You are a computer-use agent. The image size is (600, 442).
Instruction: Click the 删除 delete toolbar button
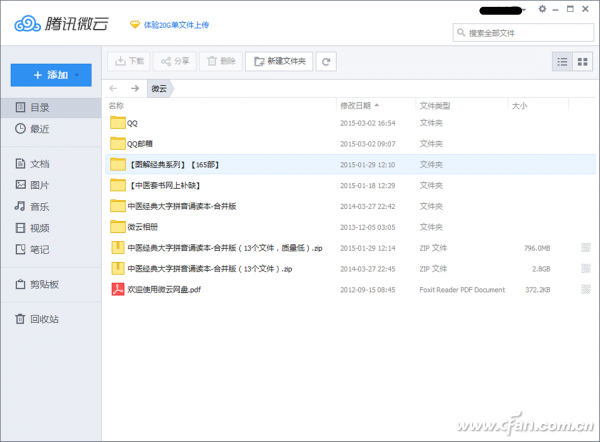coord(221,61)
